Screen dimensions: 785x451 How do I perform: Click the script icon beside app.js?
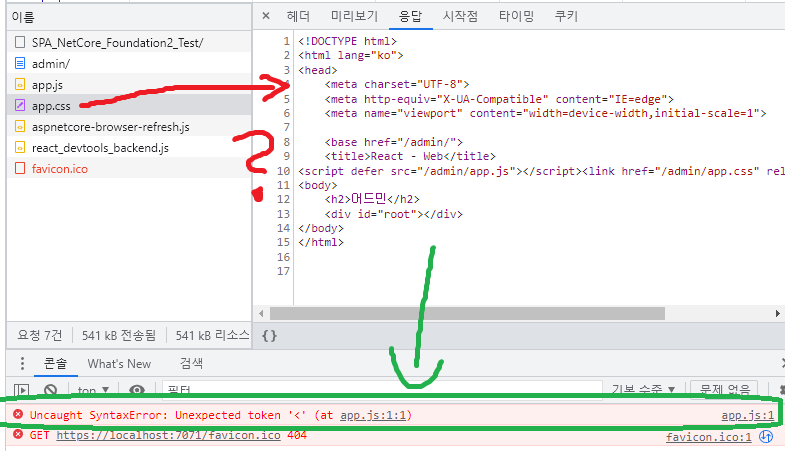(x=20, y=84)
